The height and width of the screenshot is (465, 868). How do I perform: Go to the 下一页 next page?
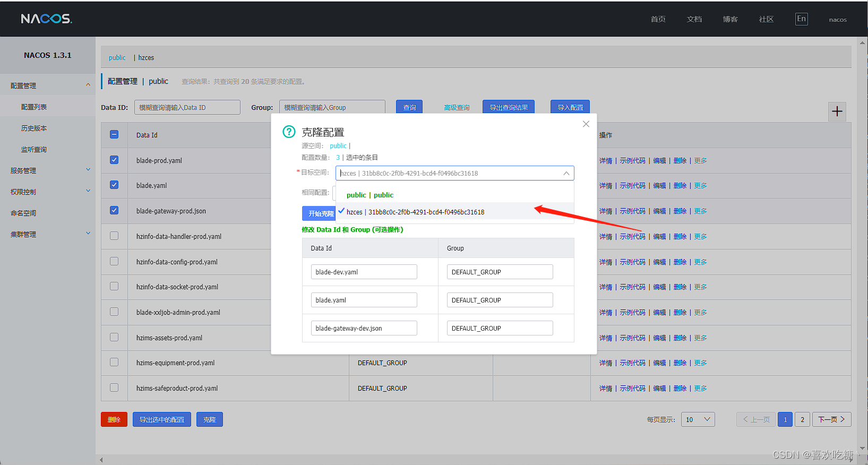tap(831, 419)
